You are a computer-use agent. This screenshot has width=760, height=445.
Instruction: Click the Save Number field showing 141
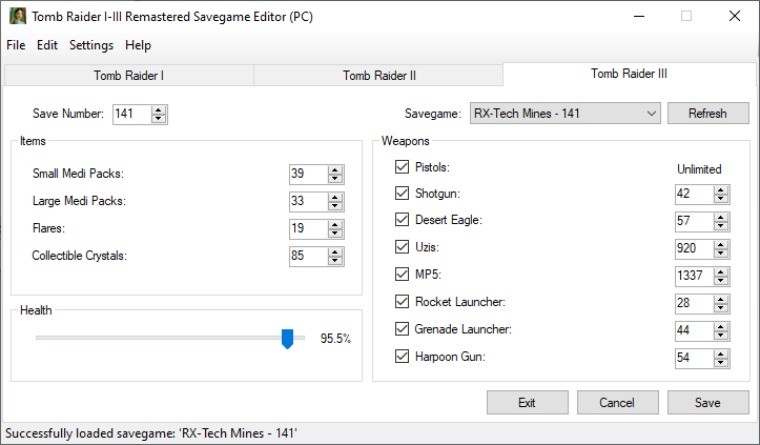point(132,114)
